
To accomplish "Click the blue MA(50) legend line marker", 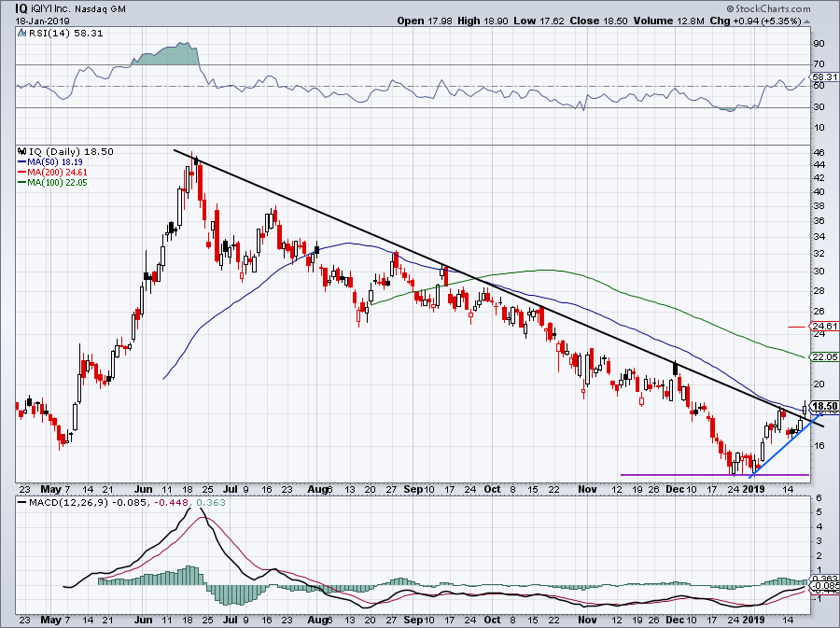I will [22, 161].
